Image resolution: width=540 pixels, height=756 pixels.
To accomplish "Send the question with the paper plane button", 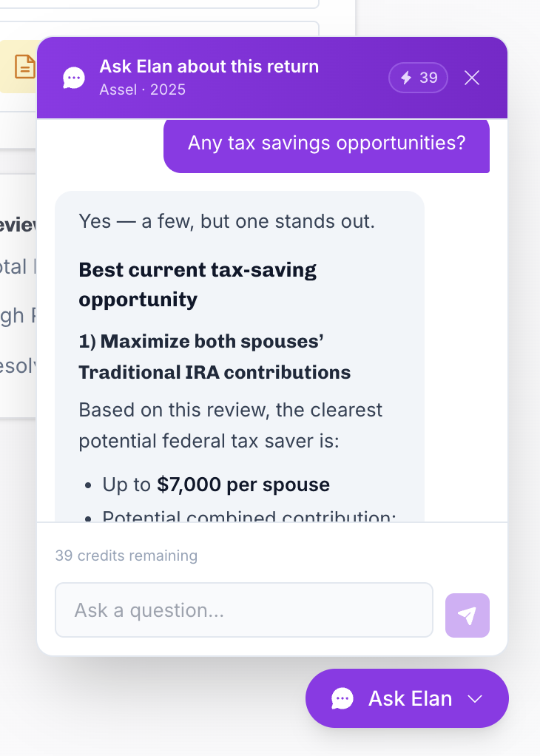I will [x=468, y=615].
